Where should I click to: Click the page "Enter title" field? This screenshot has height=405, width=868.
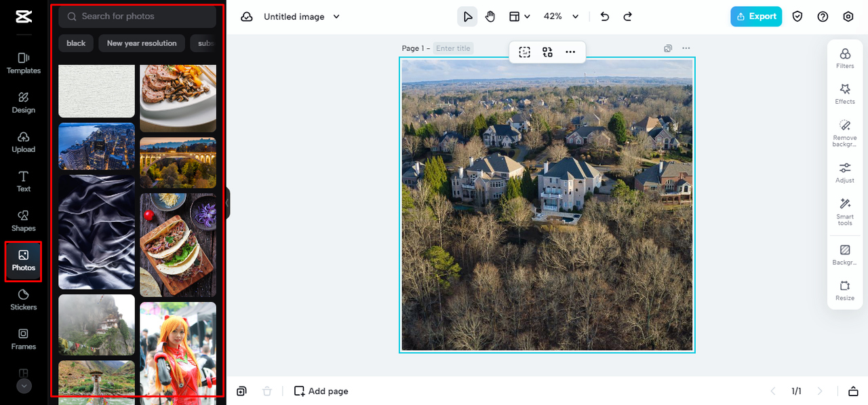click(x=453, y=48)
